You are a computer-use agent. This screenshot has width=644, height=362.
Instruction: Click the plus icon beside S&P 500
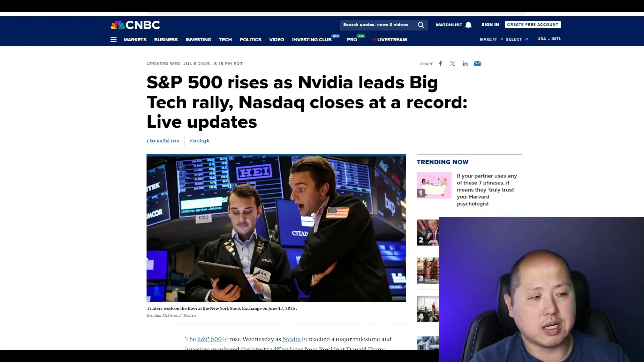(x=225, y=339)
